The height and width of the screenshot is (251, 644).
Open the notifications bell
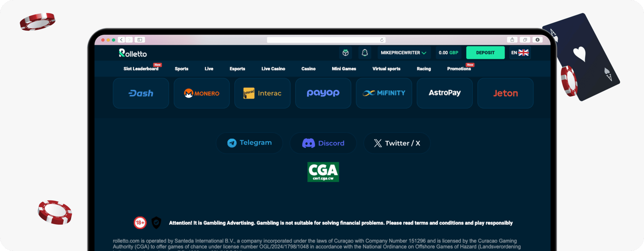tap(365, 53)
